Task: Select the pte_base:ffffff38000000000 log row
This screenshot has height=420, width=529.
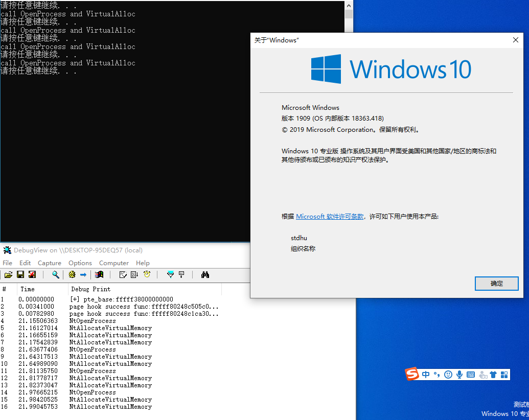Action: 111,299
